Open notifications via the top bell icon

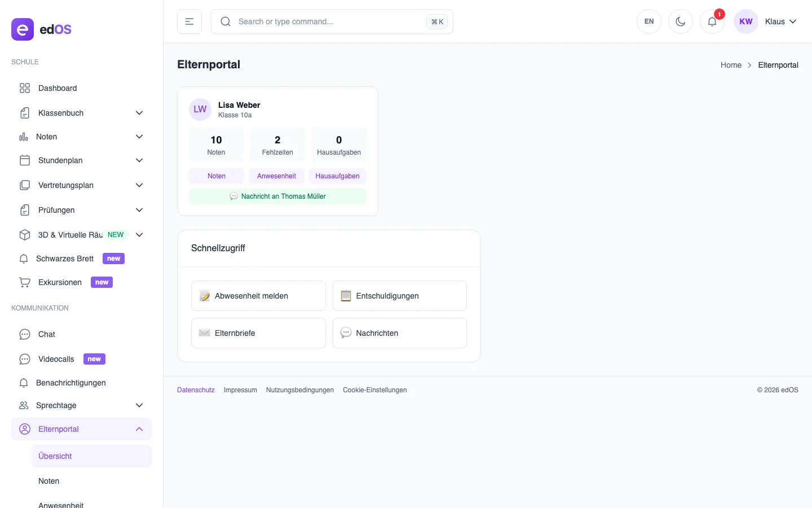[712, 21]
